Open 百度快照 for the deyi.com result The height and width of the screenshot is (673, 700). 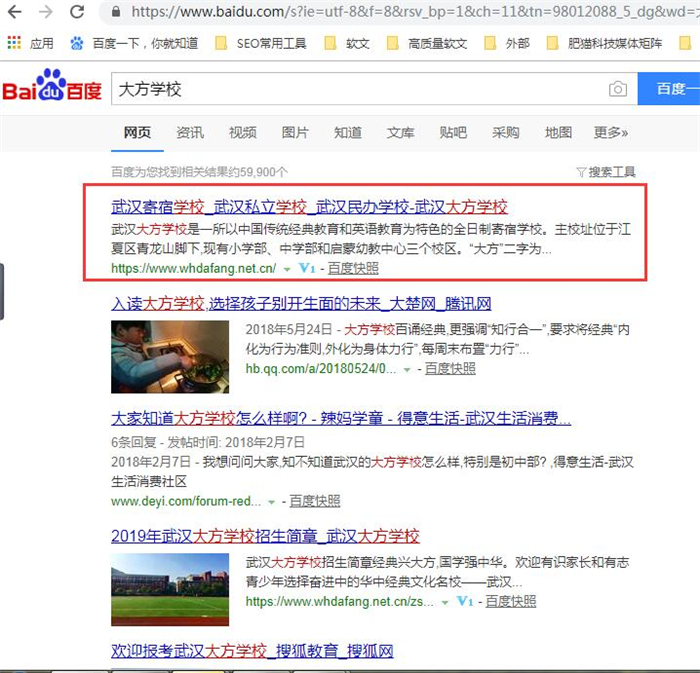point(315,501)
